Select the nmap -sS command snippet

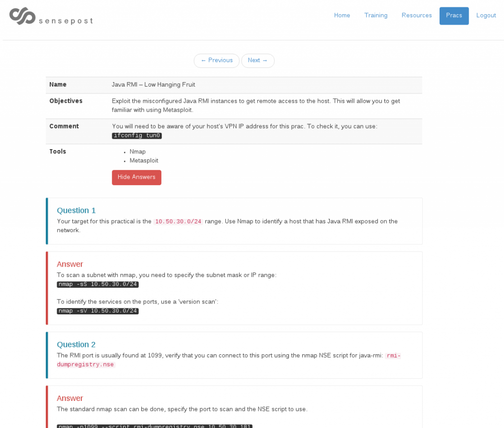(x=98, y=284)
